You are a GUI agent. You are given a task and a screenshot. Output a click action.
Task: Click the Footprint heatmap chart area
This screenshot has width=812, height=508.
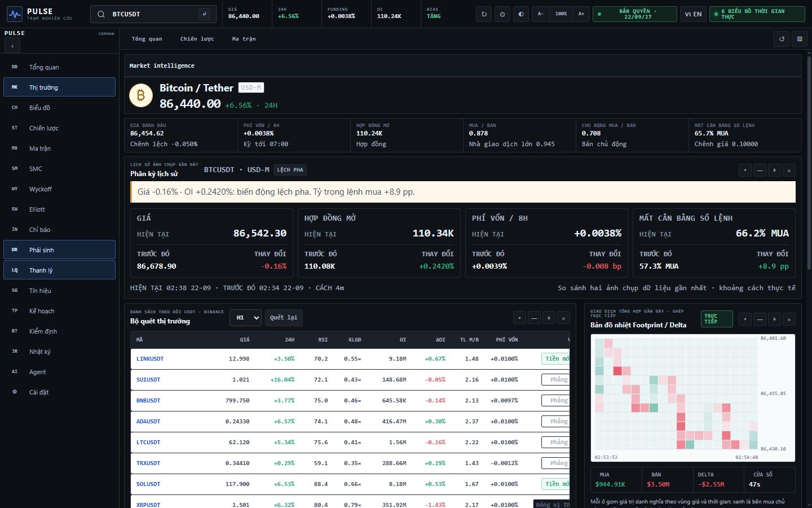[x=693, y=398]
